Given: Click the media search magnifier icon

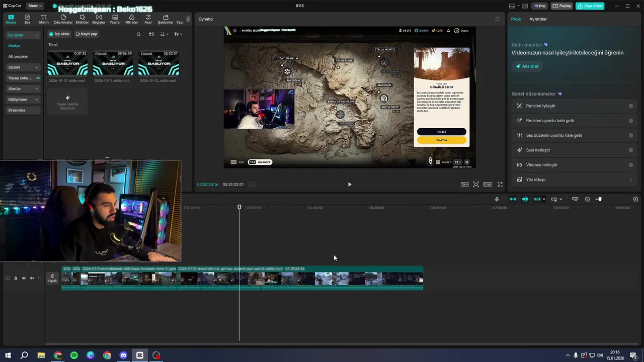Looking at the screenshot, I should click(139, 34).
